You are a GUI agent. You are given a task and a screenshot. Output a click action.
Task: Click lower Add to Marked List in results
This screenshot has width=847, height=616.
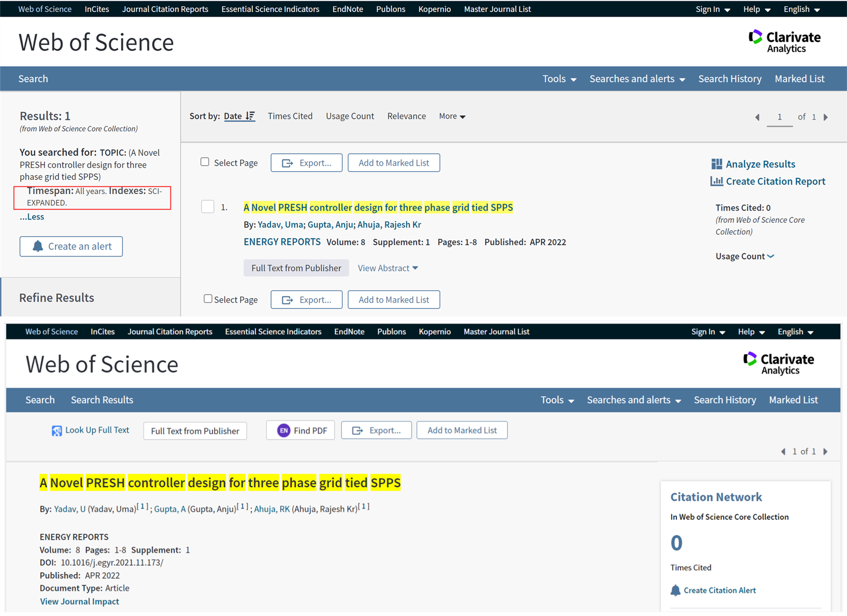point(394,299)
